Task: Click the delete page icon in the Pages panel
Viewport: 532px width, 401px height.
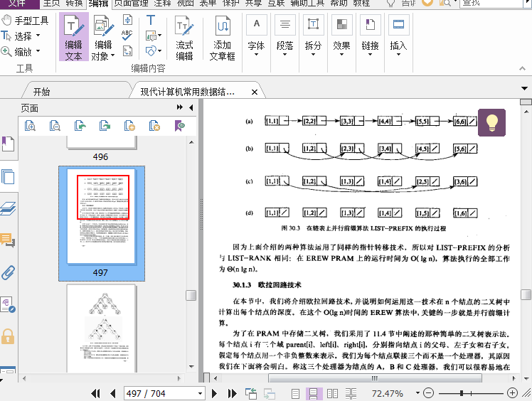Action: [x=154, y=126]
